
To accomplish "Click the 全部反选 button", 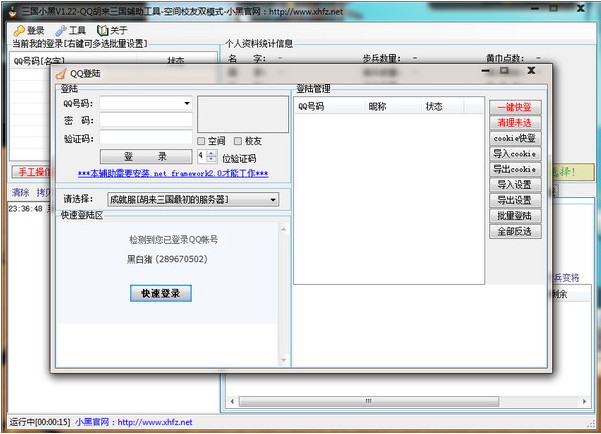I will [x=515, y=231].
